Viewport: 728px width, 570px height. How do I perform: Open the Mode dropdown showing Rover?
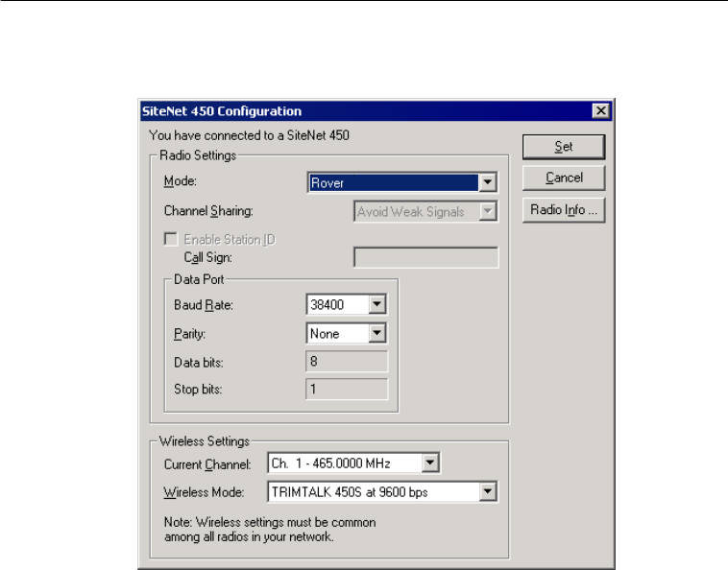pyautogui.click(x=488, y=182)
